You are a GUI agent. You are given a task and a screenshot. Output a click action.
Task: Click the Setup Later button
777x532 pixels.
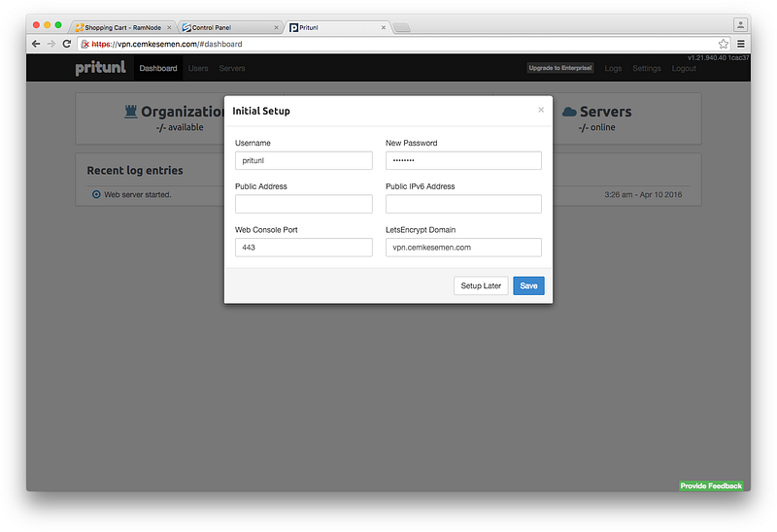click(x=481, y=285)
